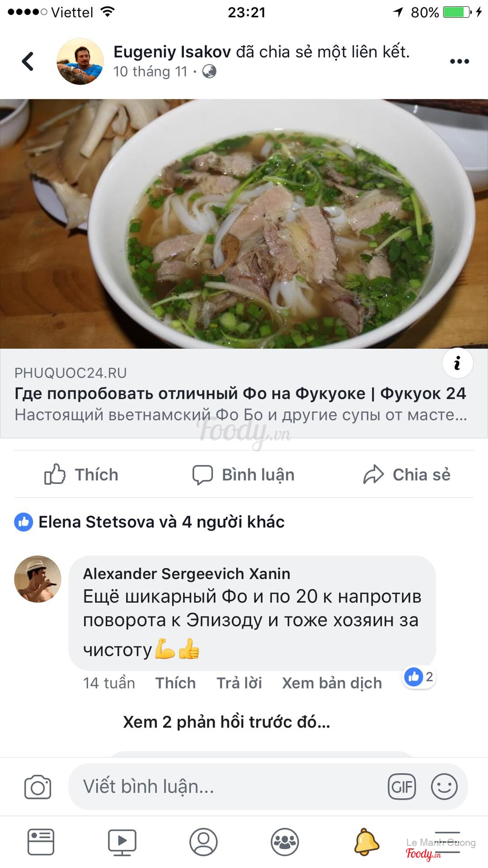Open camera icon in comment bar
Screen dimensions: 488x868
pyautogui.click(x=38, y=787)
